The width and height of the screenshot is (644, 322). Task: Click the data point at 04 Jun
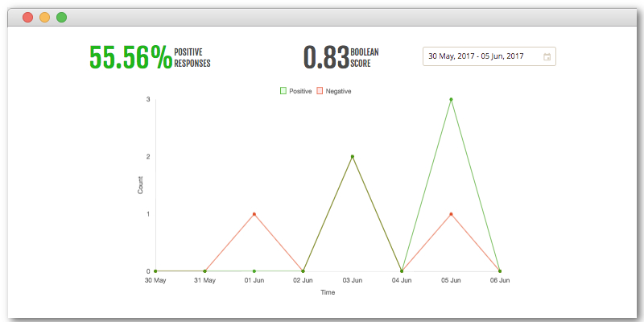pos(402,271)
